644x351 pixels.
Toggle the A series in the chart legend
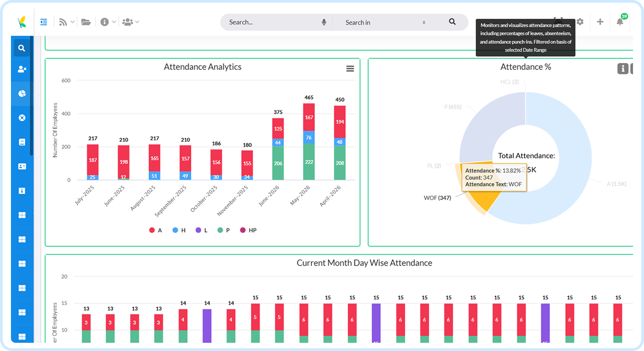[x=156, y=230]
